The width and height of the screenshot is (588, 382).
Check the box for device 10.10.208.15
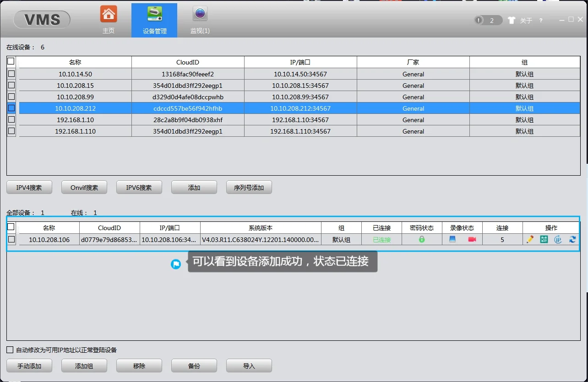pos(11,85)
